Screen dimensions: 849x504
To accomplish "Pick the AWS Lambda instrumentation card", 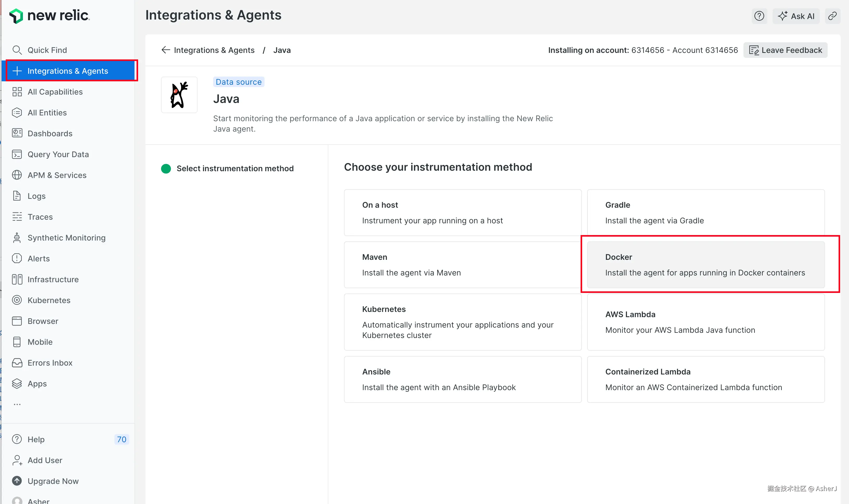I will tap(705, 322).
